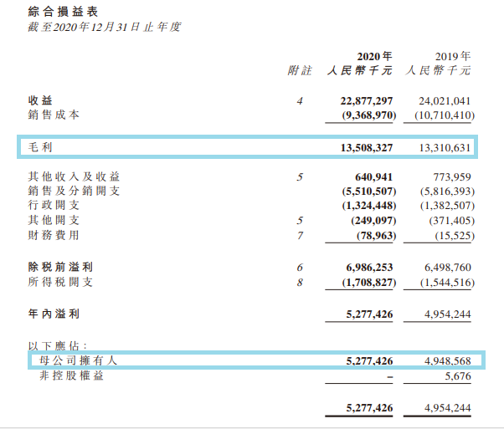Screen dimensions: 504x429
Task: Click revenue value 24,021,041
Action: click(445, 101)
